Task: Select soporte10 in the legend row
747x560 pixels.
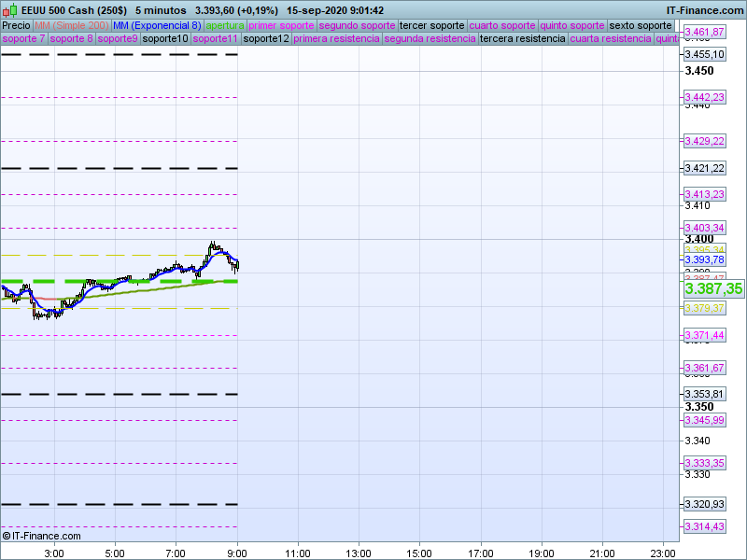Action: point(166,39)
